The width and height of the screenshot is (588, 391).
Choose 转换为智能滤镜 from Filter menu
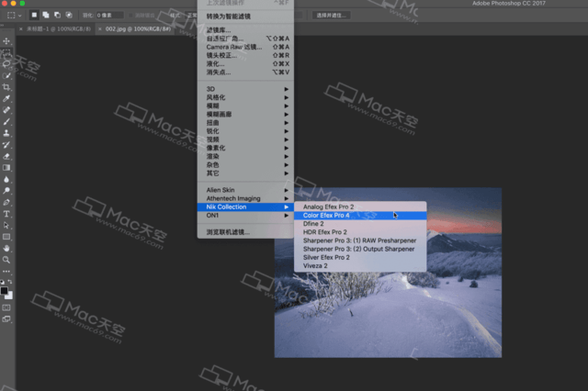point(245,17)
